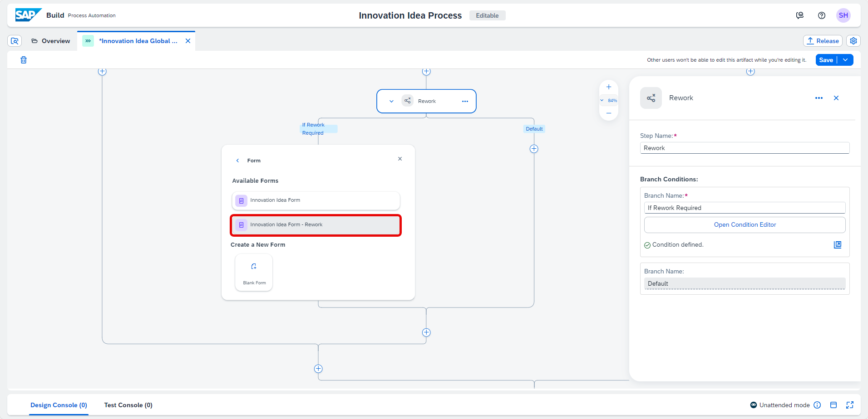
Task: Click the Editable status badge
Action: click(487, 15)
